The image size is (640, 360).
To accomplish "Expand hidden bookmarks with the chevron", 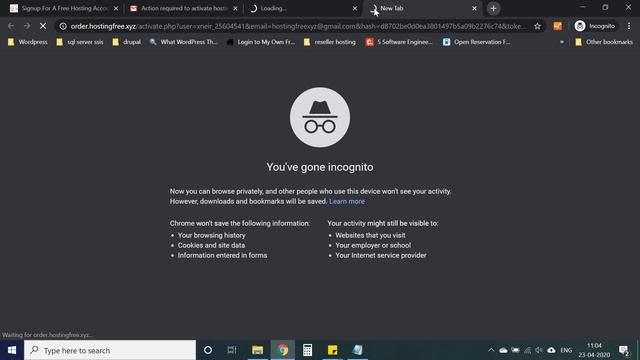I will pos(562,42).
